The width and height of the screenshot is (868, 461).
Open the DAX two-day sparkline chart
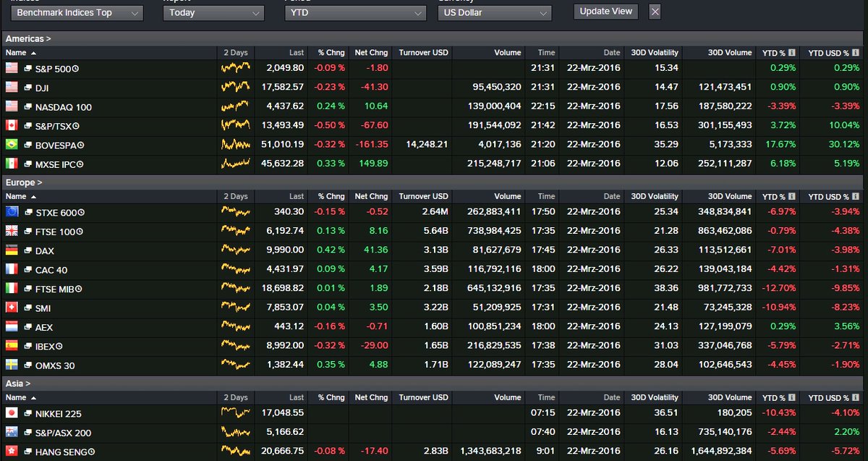pyautogui.click(x=235, y=250)
